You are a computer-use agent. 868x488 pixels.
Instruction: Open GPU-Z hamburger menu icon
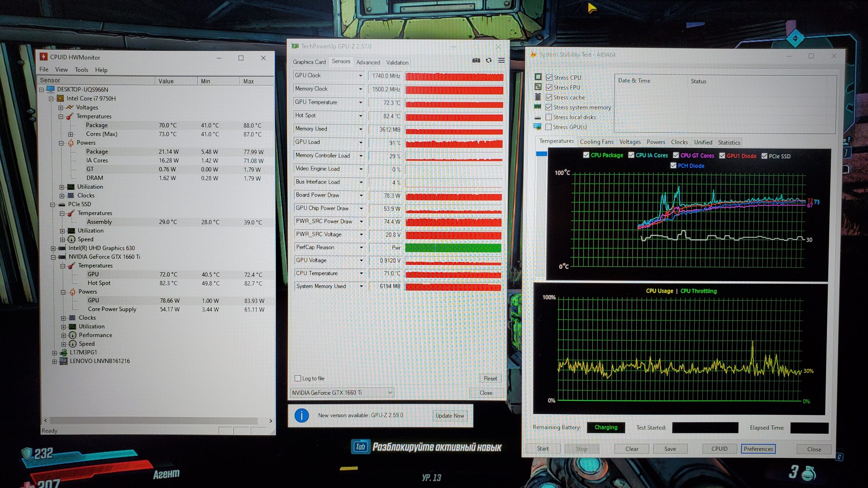501,60
